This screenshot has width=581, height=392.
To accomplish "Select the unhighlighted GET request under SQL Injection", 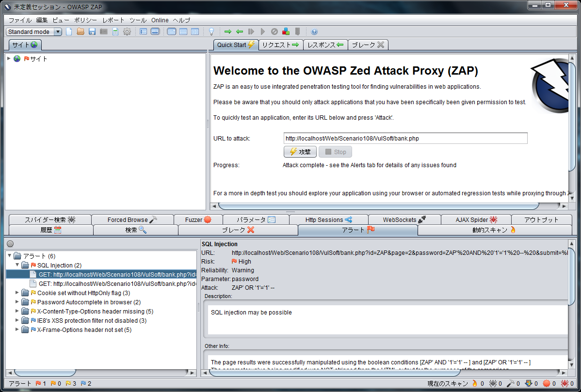I will point(113,283).
